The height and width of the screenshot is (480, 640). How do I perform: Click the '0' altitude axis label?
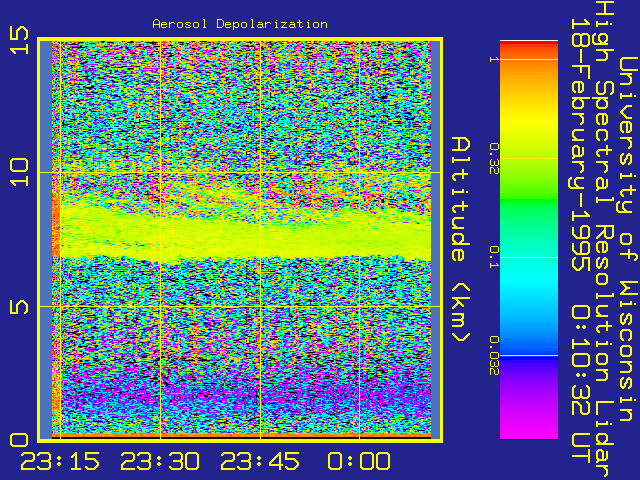click(x=20, y=440)
